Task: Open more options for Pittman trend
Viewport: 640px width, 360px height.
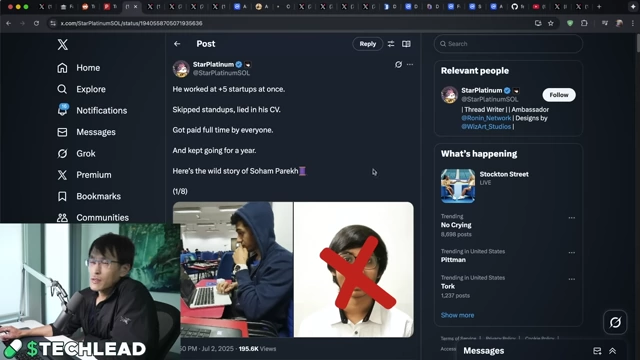Action: point(571,252)
